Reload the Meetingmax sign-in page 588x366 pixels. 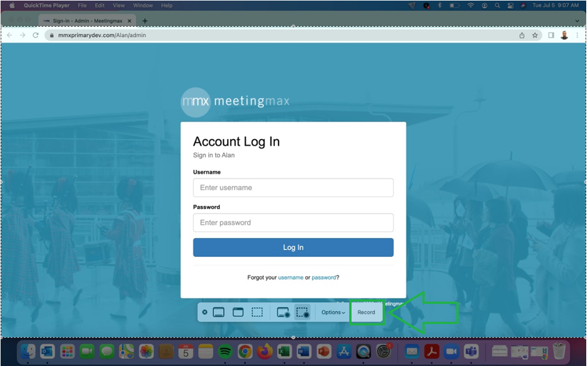pyautogui.click(x=36, y=35)
